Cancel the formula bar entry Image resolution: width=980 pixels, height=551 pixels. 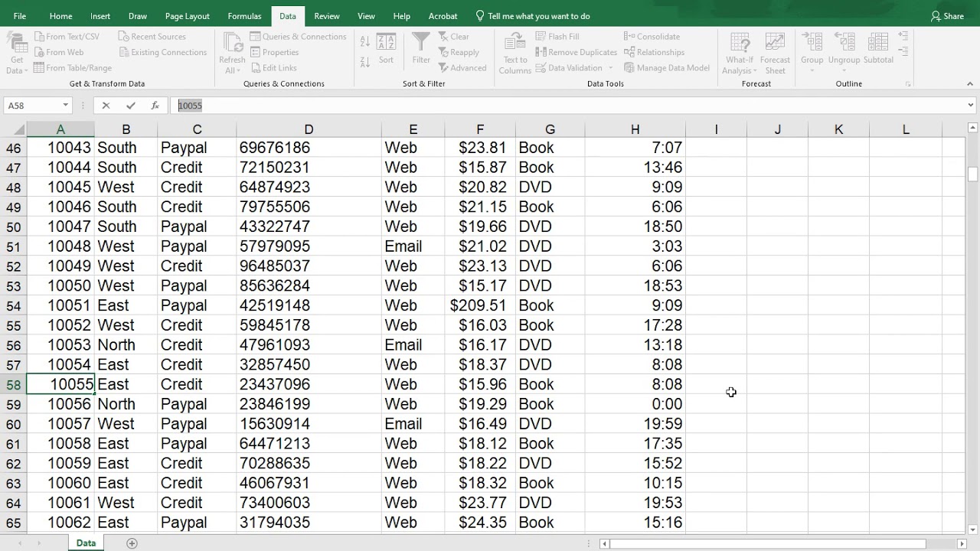click(106, 106)
